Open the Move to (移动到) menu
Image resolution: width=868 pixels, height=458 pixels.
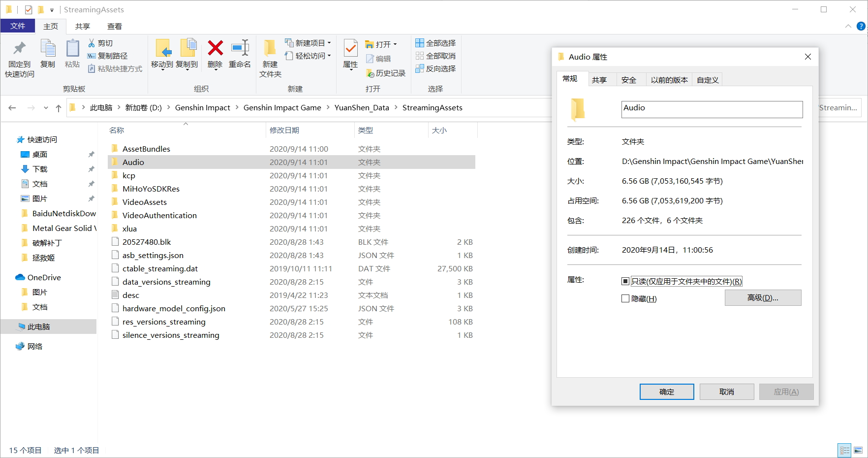click(x=162, y=55)
